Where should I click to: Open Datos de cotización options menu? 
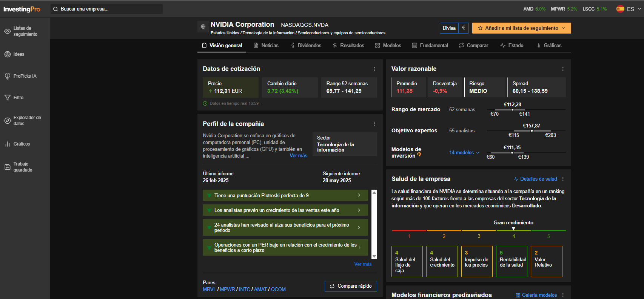(374, 69)
